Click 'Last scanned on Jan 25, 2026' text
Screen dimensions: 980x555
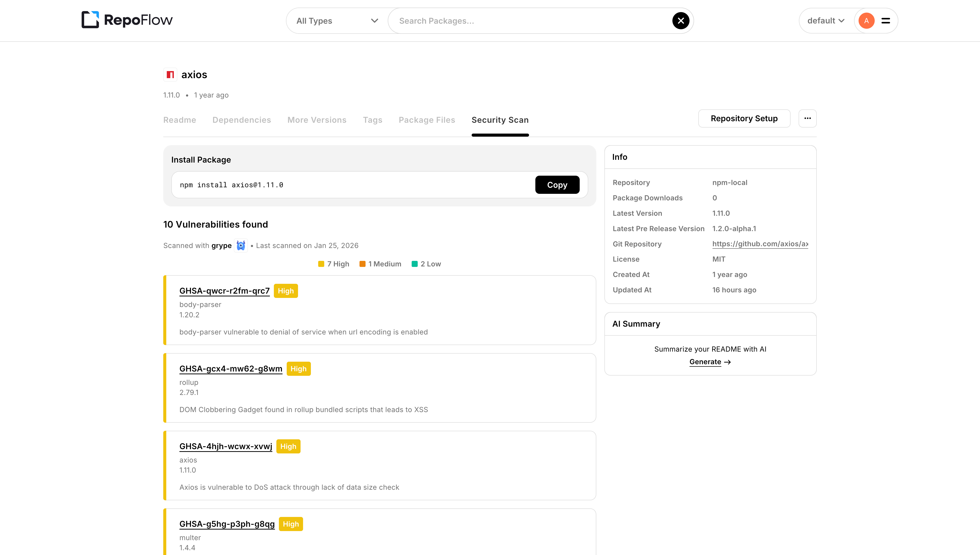click(307, 245)
